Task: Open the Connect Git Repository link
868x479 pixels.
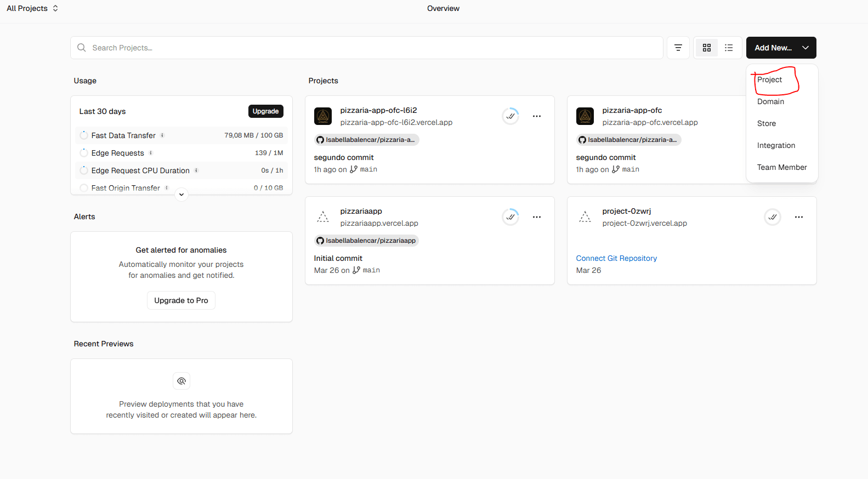Action: tap(616, 258)
